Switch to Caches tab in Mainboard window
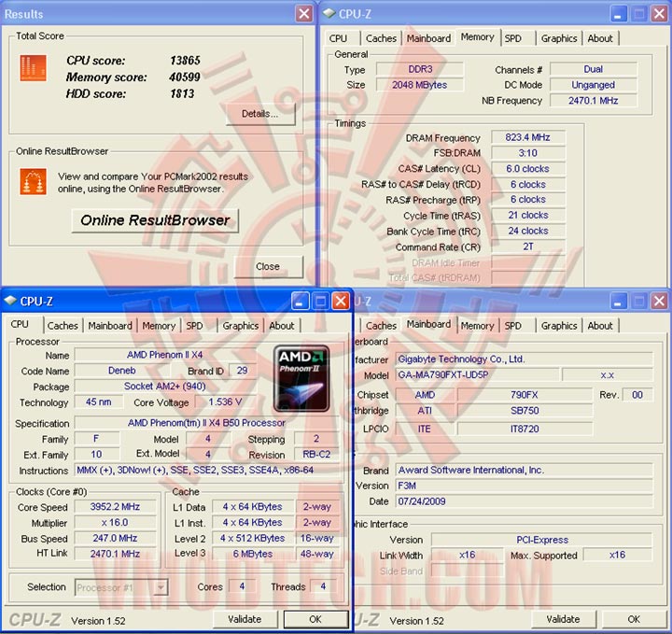The height and width of the screenshot is (634, 672). tap(381, 326)
